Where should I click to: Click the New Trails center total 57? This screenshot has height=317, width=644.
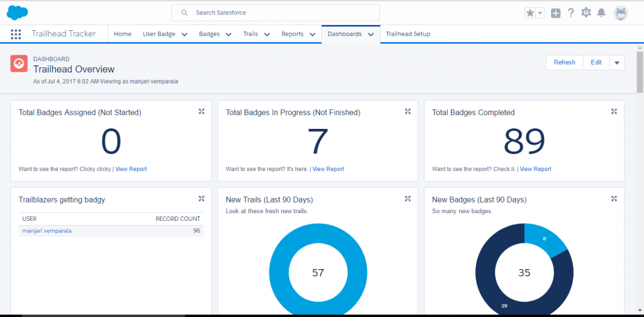pyautogui.click(x=318, y=272)
